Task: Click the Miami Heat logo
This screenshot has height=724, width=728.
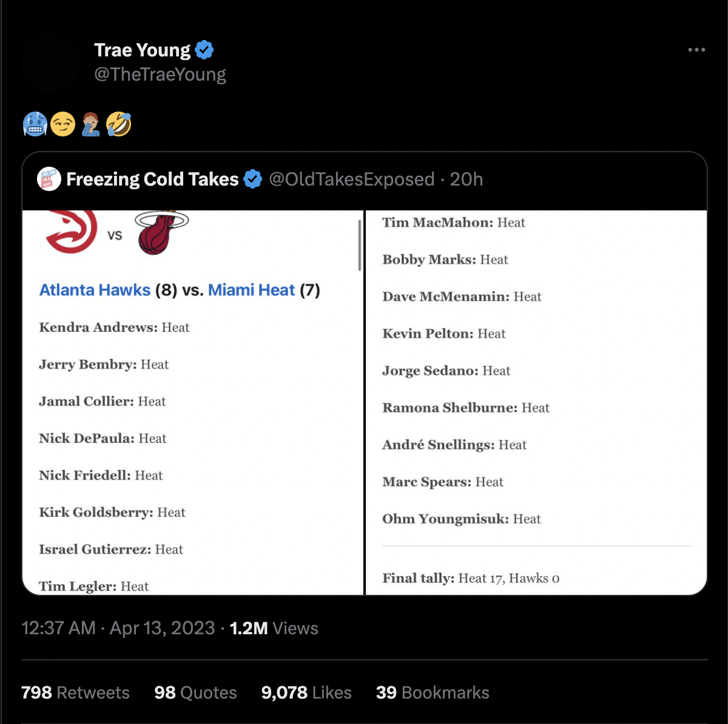Action: click(x=160, y=232)
